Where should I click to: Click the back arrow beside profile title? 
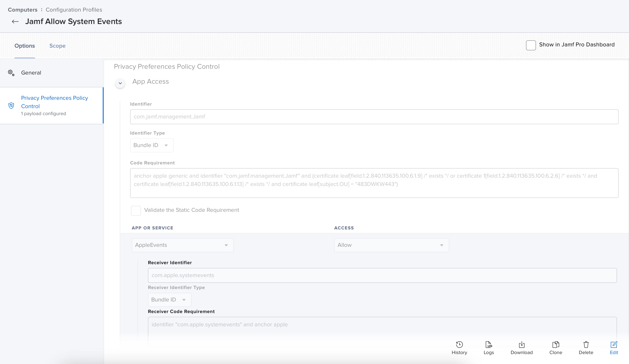[x=15, y=22]
